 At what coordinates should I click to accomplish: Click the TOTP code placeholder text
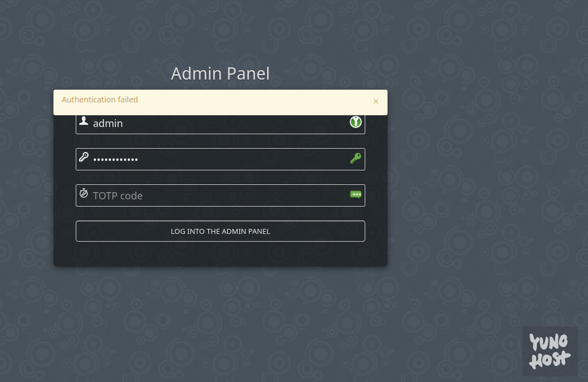117,195
